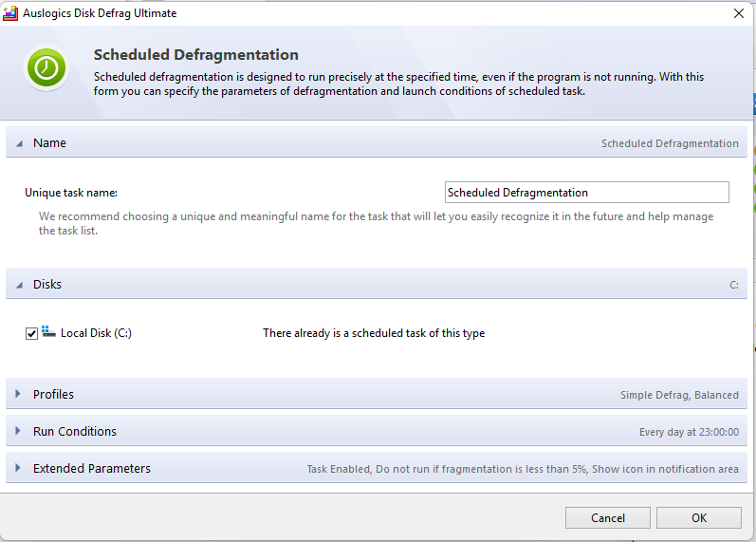The height and width of the screenshot is (542, 756).
Task: Click the green clock schedule icon
Action: point(43,67)
